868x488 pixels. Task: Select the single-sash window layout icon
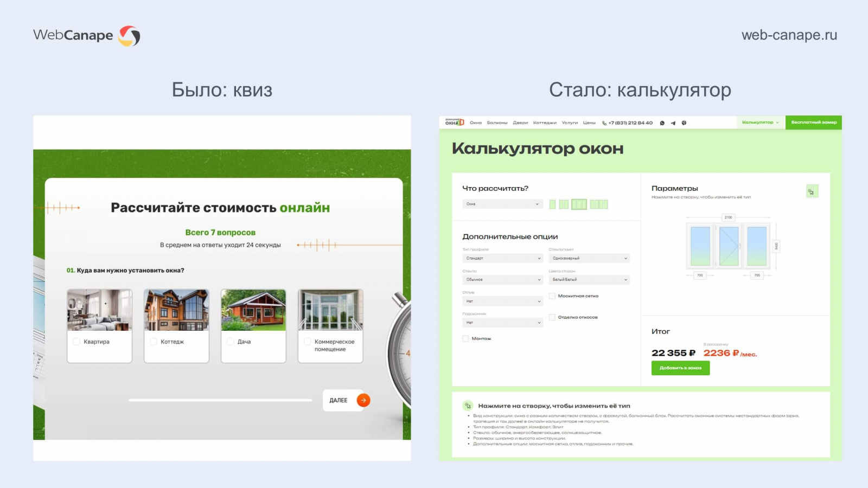point(552,204)
